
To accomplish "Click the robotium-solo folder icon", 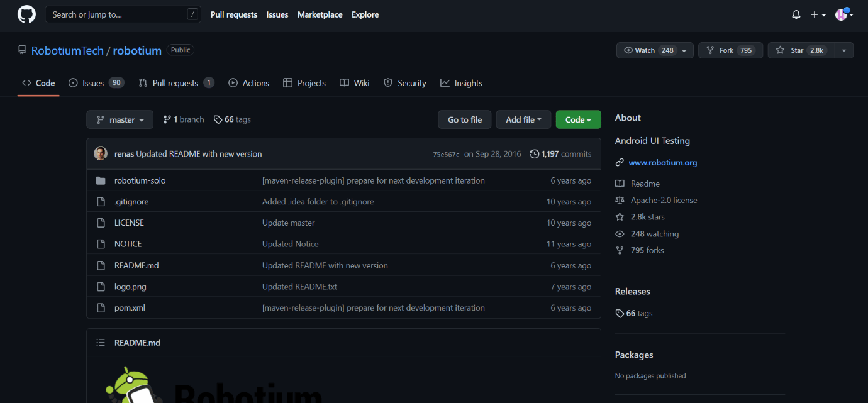I will 101,180.
